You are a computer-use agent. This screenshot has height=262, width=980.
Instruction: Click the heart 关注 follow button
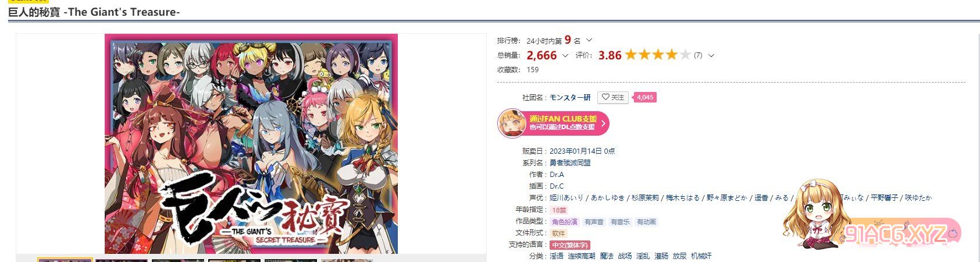[x=613, y=97]
